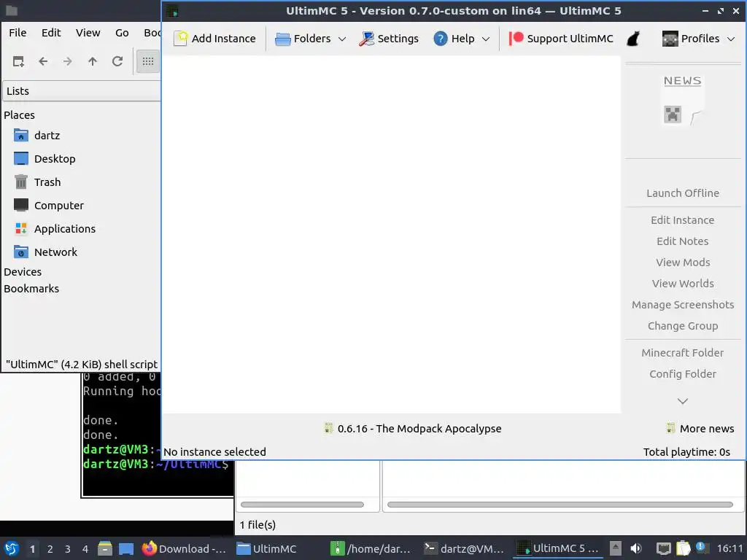Go up one folder in file manager
The width and height of the screenshot is (747, 560).
93,61
